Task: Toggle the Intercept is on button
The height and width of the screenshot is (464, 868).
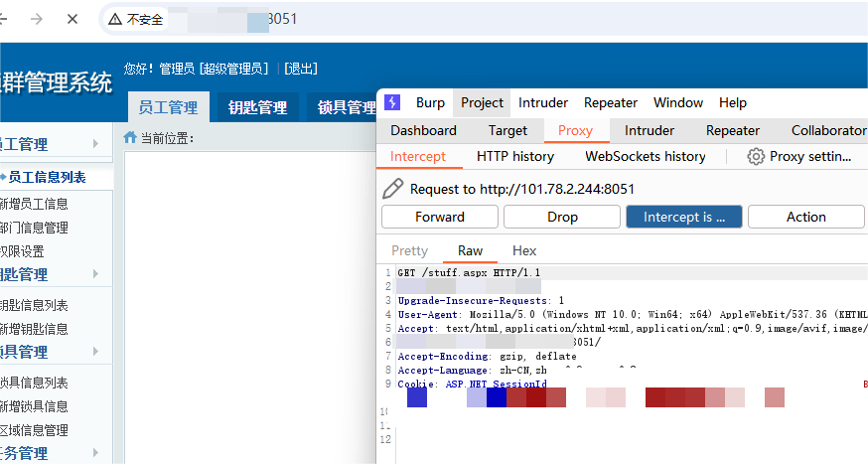Action: [684, 217]
